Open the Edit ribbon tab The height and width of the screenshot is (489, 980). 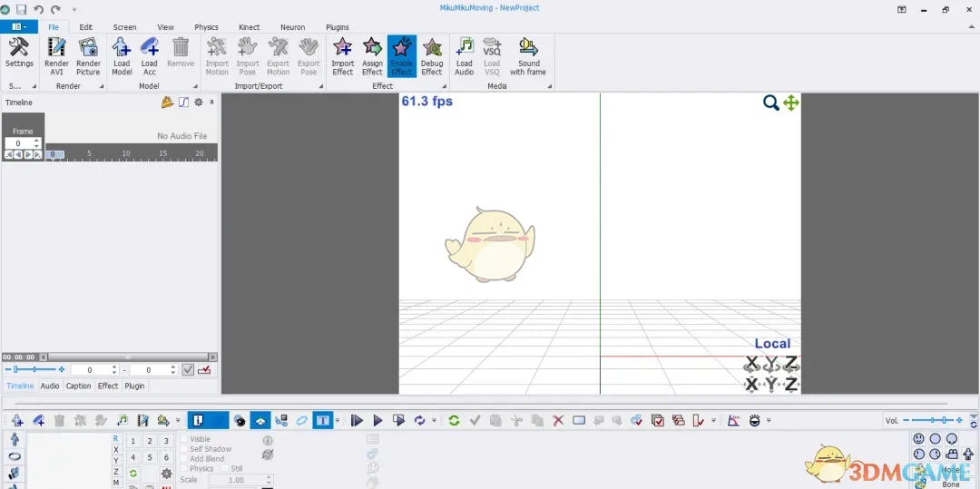pyautogui.click(x=85, y=27)
